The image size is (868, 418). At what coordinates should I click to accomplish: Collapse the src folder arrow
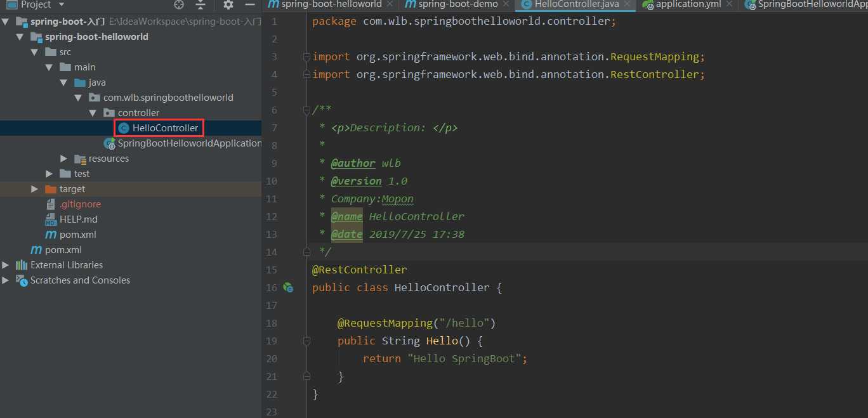click(x=36, y=52)
